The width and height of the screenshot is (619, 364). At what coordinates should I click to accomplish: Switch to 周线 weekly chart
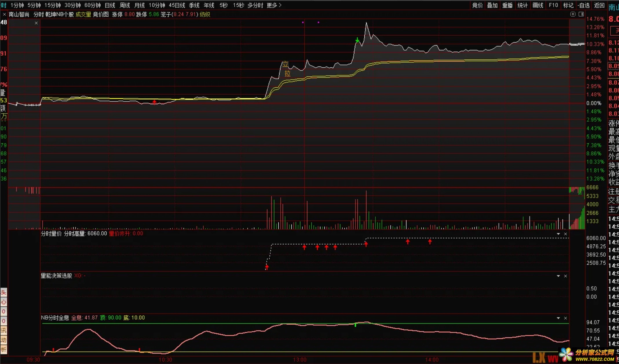pyautogui.click(x=125, y=5)
